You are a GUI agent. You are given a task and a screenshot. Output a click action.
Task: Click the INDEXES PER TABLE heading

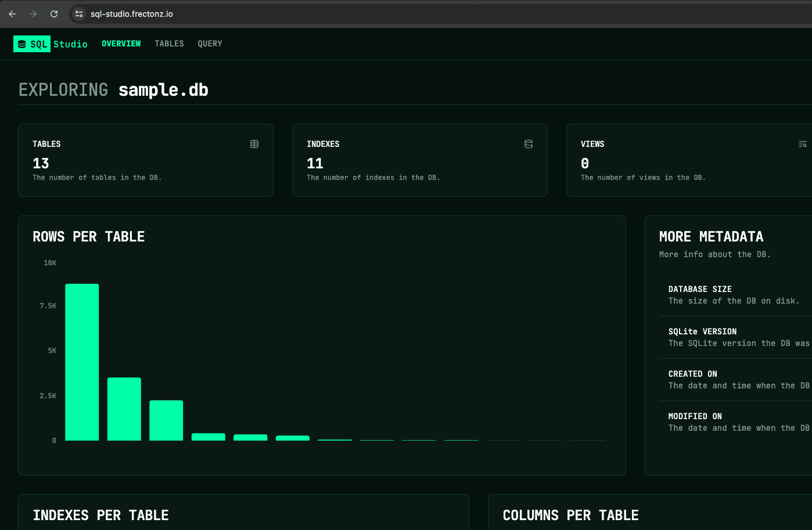click(x=101, y=515)
